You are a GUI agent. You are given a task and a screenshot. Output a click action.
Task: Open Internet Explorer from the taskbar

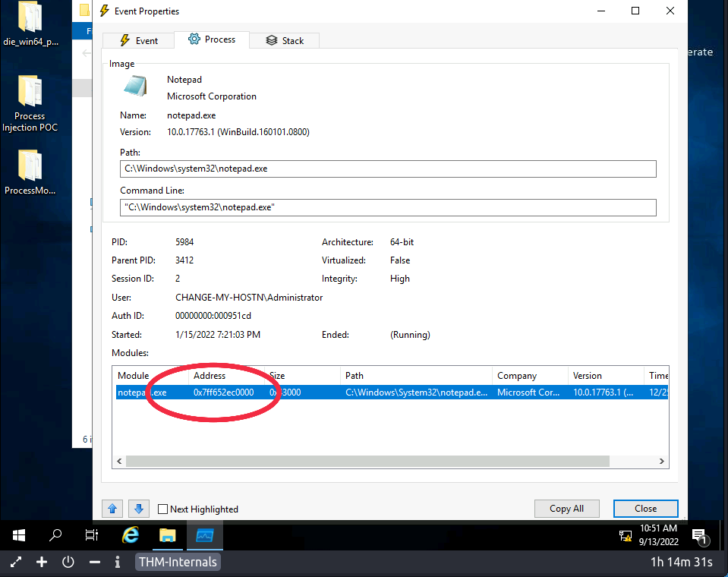coord(131,535)
